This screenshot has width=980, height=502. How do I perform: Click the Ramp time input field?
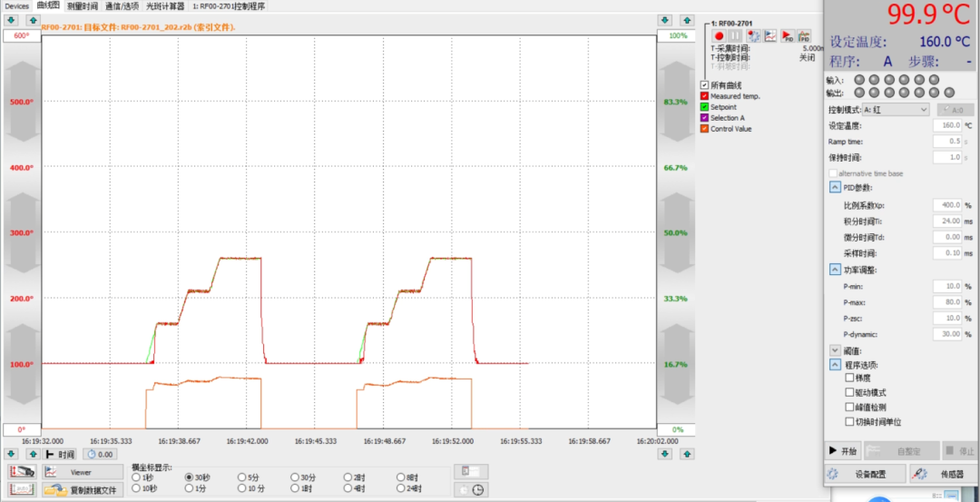coord(946,142)
